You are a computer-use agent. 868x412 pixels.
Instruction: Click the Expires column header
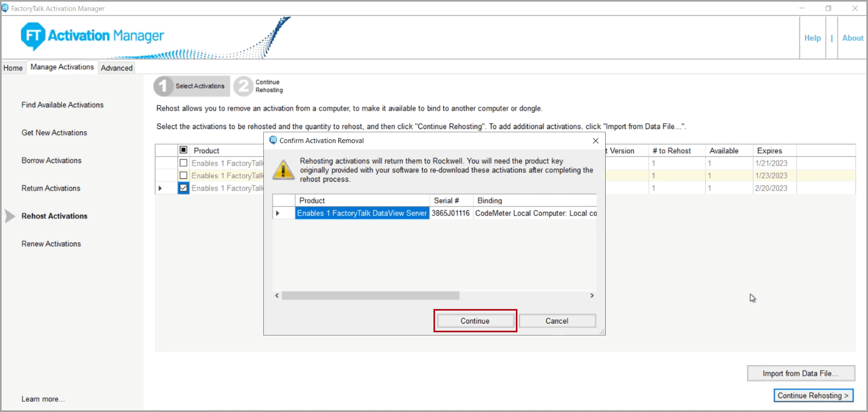774,151
